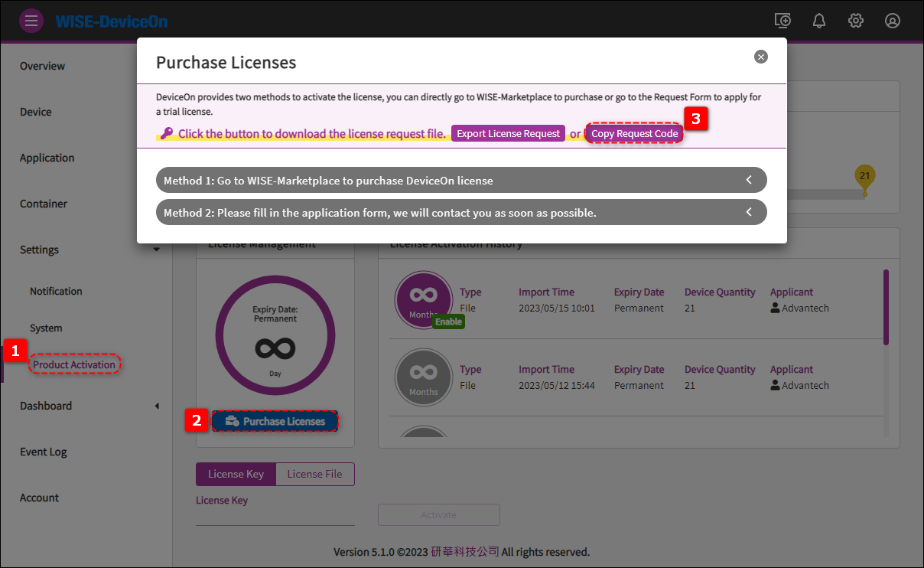
Task: Click the green Enable badge
Action: click(x=448, y=322)
